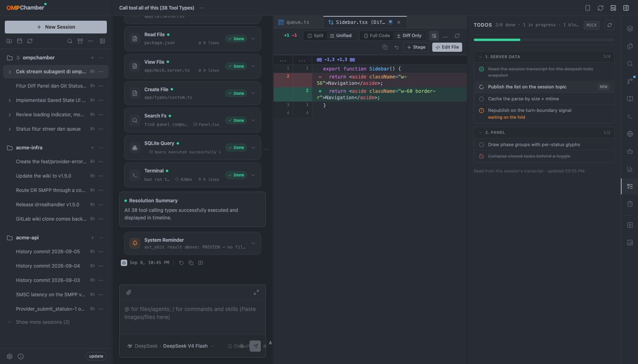
Task: Open the archive box icon in the sidebar toolbar
Action: (80, 41)
